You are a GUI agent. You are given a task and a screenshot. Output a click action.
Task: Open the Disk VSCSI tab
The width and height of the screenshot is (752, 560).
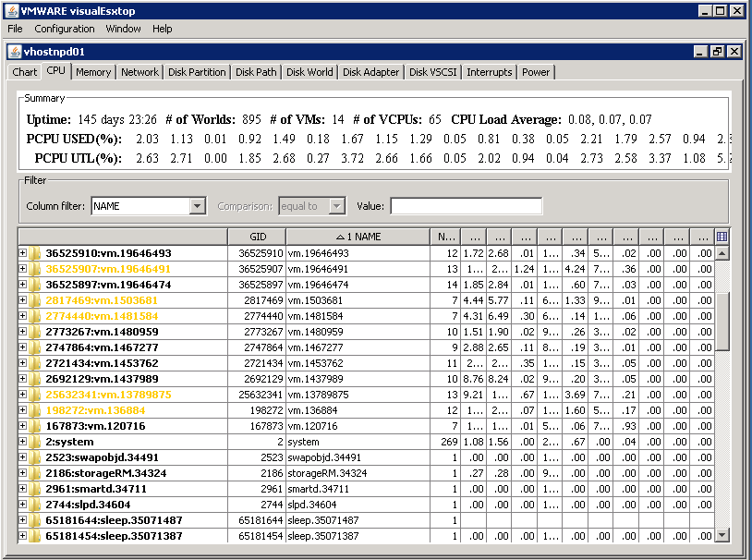pyautogui.click(x=432, y=72)
